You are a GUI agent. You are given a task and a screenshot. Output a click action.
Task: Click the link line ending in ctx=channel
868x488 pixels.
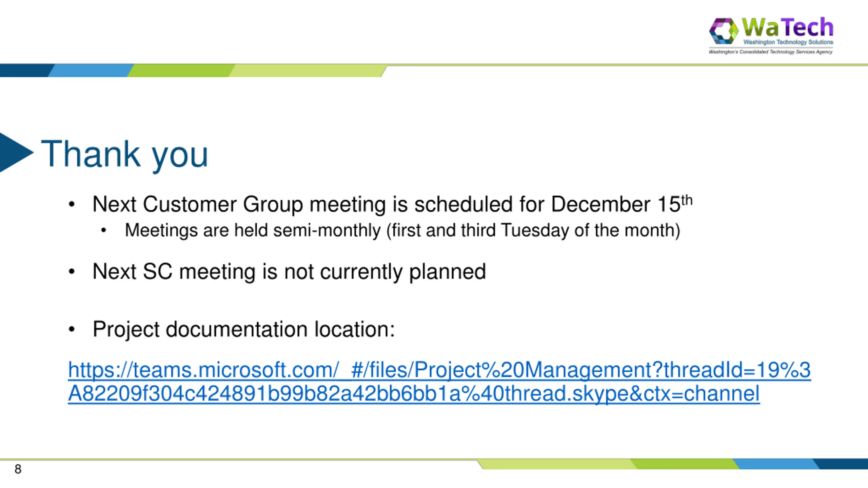tap(414, 393)
